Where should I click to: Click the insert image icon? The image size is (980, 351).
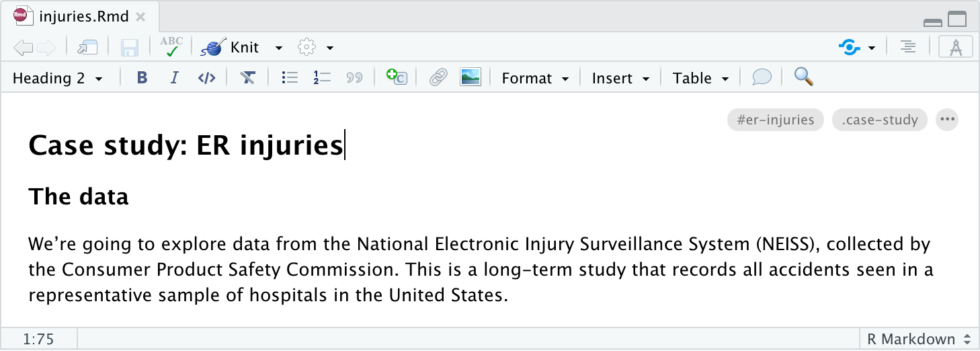click(x=471, y=78)
